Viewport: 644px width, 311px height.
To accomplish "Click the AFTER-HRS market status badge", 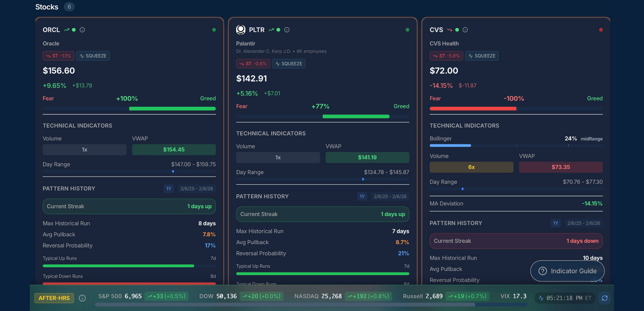I will [x=54, y=298].
